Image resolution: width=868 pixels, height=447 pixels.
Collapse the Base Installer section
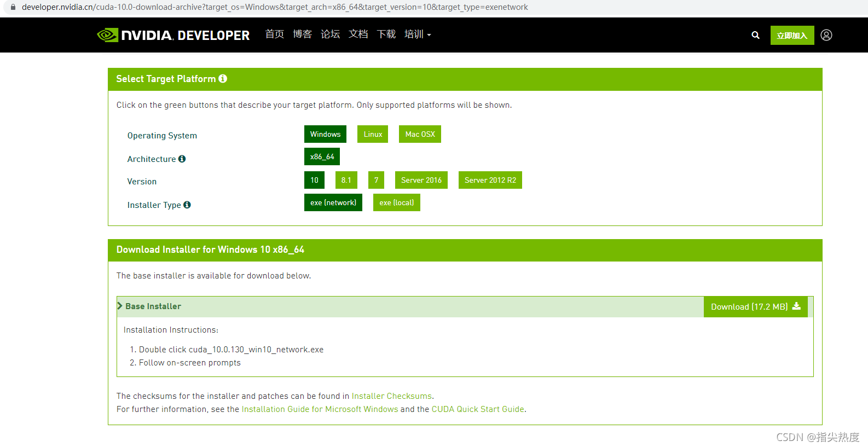point(149,306)
